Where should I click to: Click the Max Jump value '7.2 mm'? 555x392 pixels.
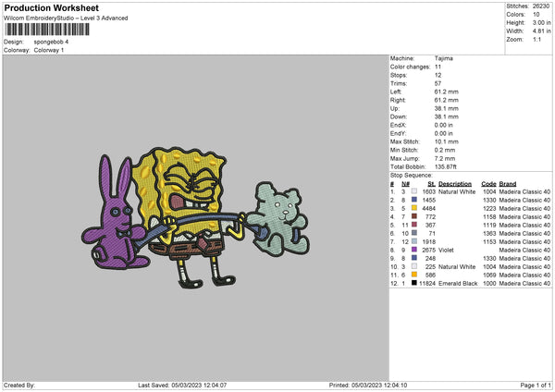point(445,158)
